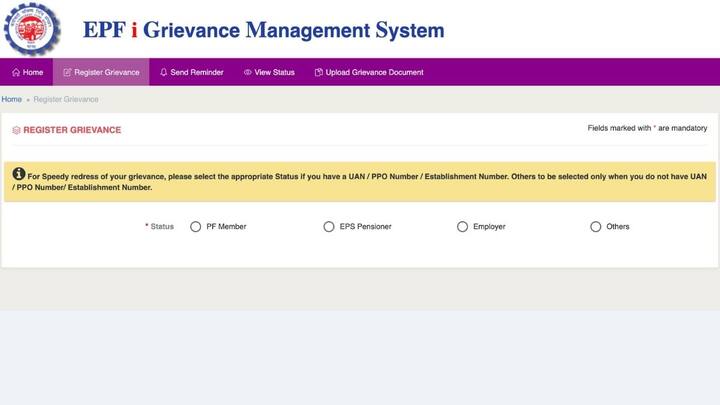Viewport: 720px width, 405px height.
Task: Click the Register Grievance pencil icon
Action: click(67, 72)
